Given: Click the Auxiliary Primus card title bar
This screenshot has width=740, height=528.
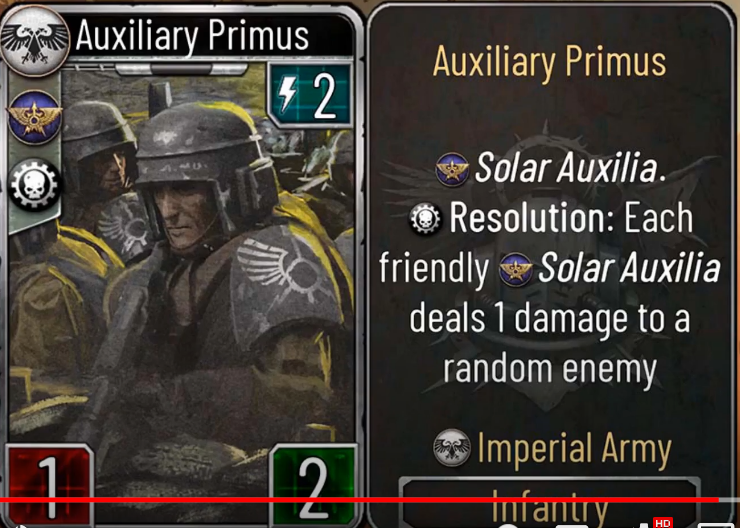Looking at the screenshot, I should (210, 36).
